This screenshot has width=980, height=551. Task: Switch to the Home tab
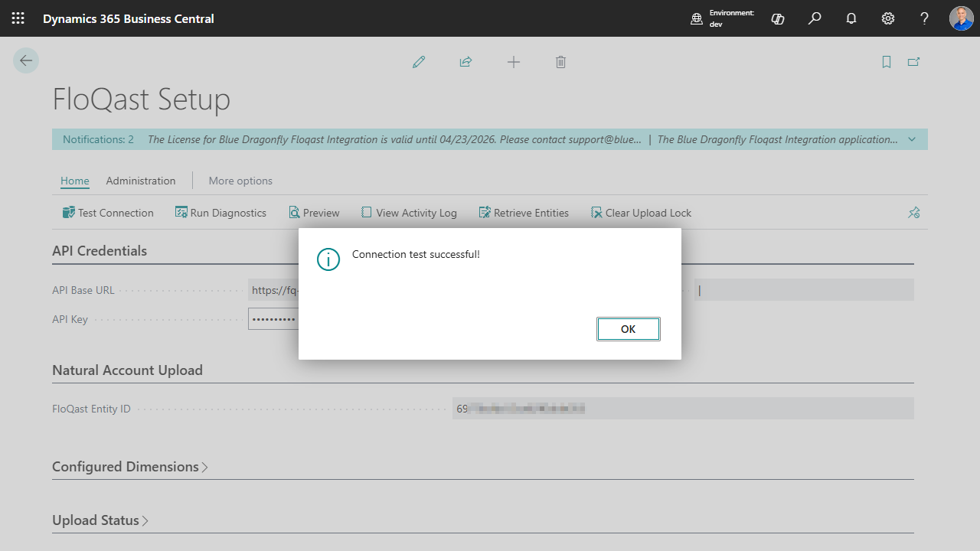pyautogui.click(x=75, y=181)
